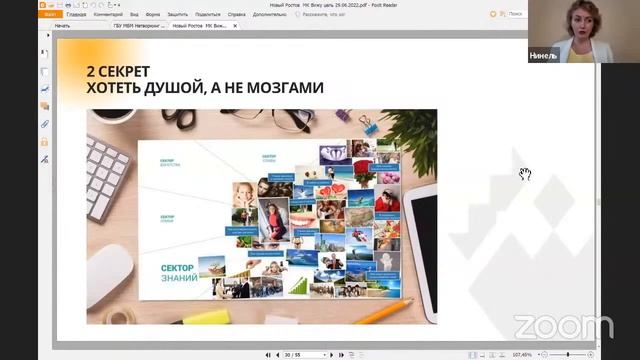Go to first page button
The height and width of the screenshot is (360, 640).
coord(268,355)
